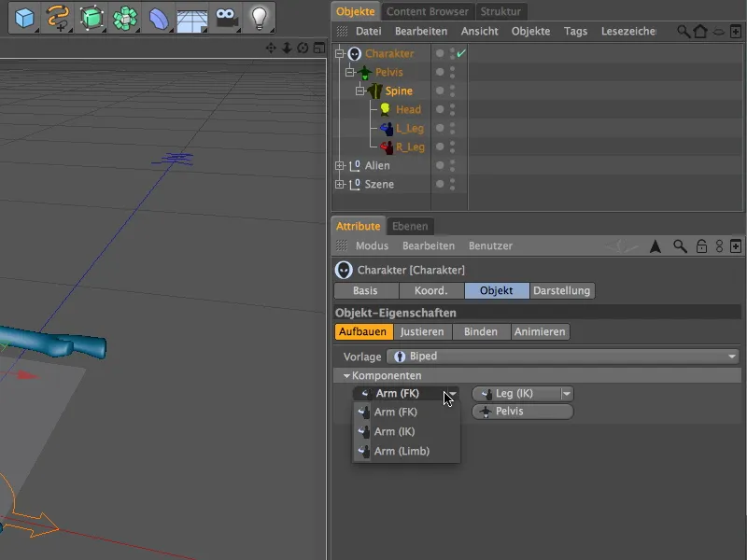Toggle Alien object visibility dots
747x560 pixels.
[452, 166]
